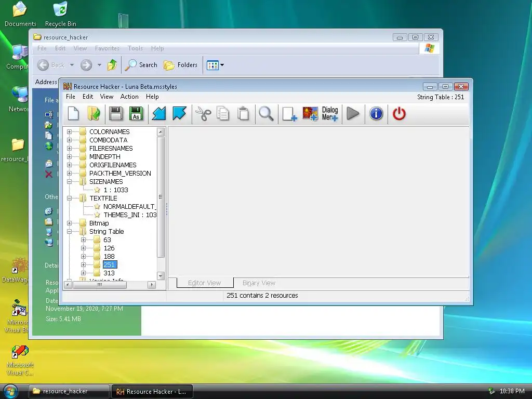Viewport: 532px width, 399px height.
Task: Select string table folder 188
Action: click(109, 256)
